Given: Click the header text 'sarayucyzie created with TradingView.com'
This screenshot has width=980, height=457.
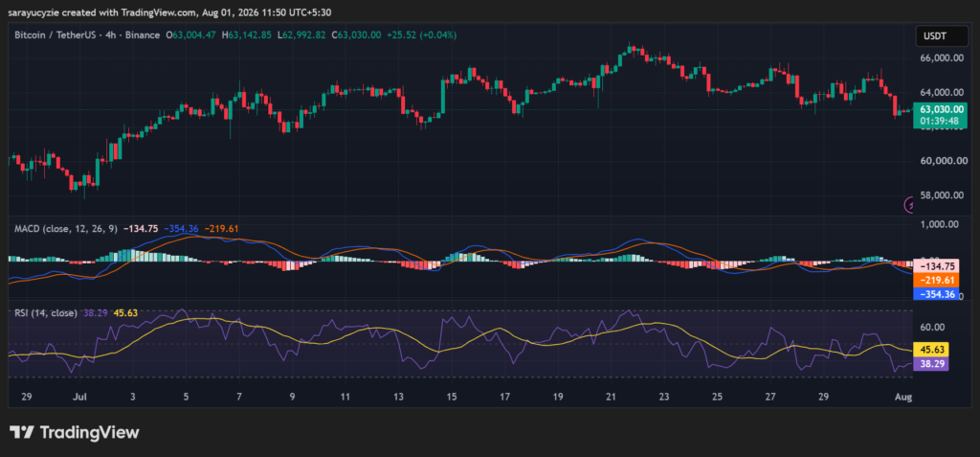Looking at the screenshot, I should tap(102, 11).
